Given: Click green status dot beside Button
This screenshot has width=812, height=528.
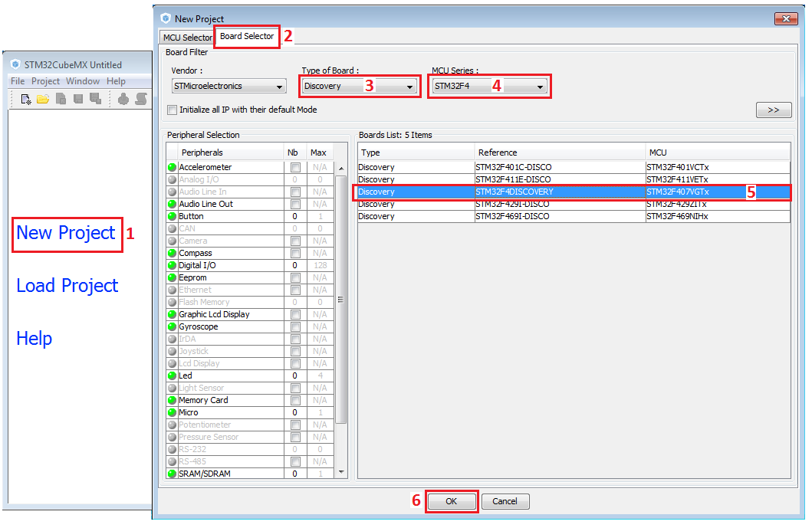Looking at the screenshot, I should pos(172,216).
